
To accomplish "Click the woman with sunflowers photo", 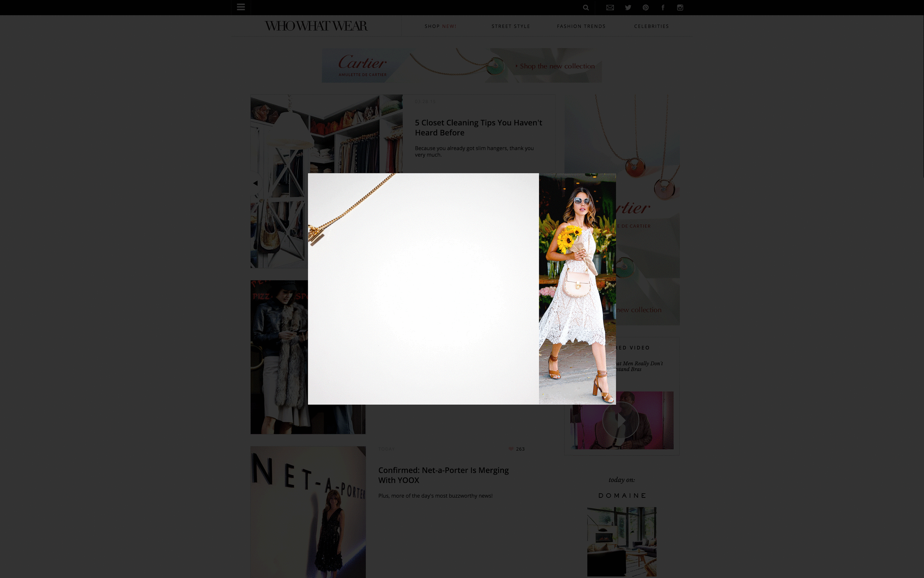I will pyautogui.click(x=577, y=288).
